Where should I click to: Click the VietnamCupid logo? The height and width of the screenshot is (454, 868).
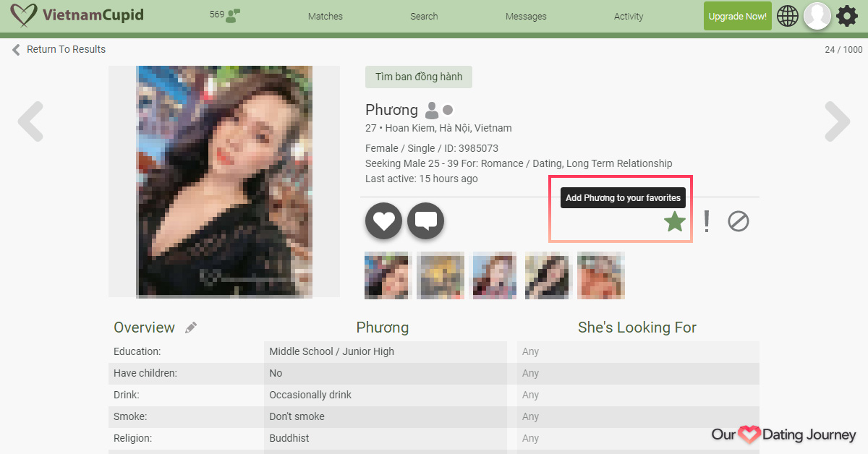tap(77, 15)
